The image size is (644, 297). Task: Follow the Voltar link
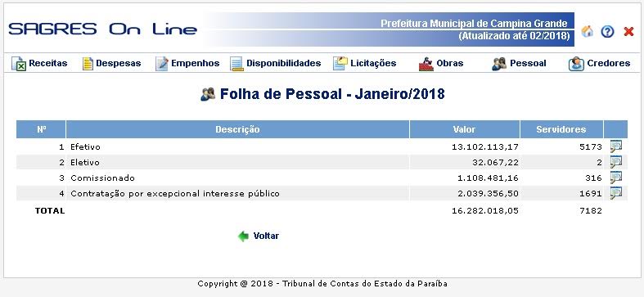pos(266,236)
